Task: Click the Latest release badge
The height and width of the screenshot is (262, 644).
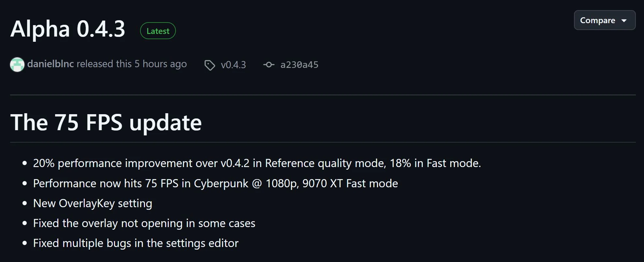Action: [158, 31]
